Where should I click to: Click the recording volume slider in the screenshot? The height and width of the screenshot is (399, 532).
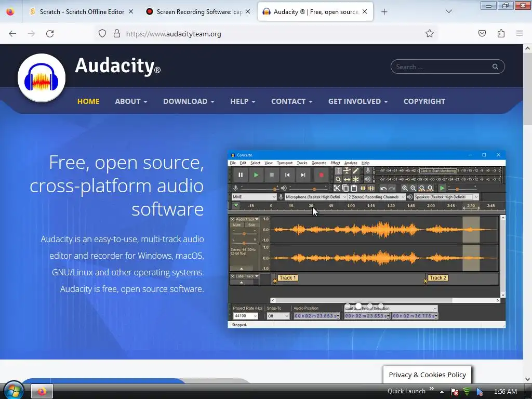(259, 188)
